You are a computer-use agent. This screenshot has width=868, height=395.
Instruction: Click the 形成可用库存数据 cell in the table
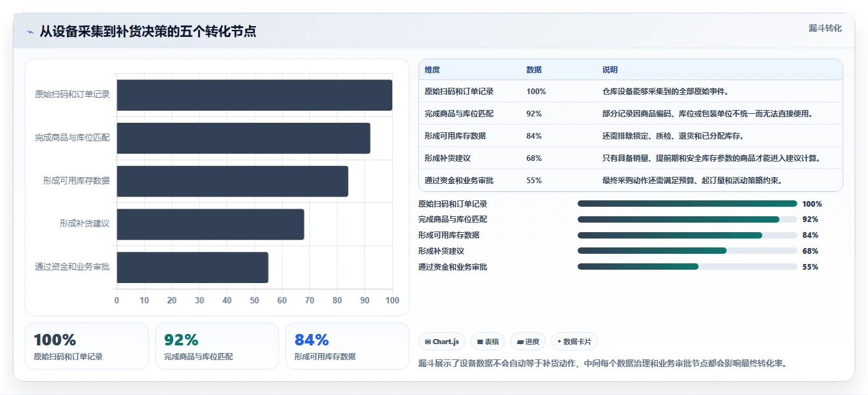coord(455,136)
